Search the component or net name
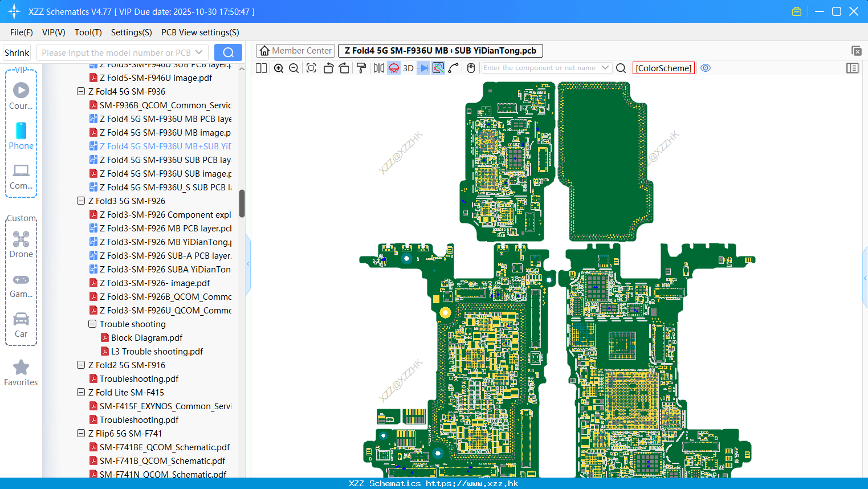868x489 pixels. coord(621,68)
